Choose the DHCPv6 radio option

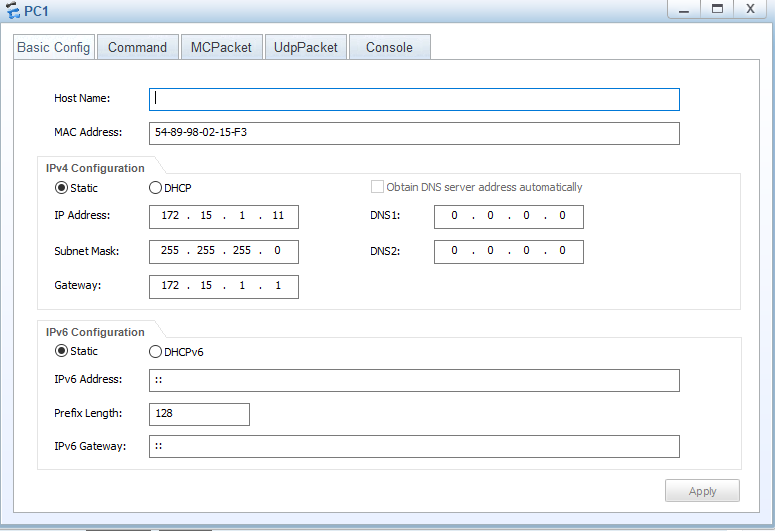(155, 351)
